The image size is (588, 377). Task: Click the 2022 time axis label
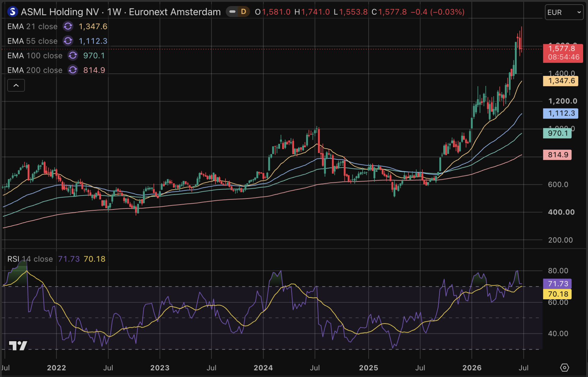[x=56, y=368]
